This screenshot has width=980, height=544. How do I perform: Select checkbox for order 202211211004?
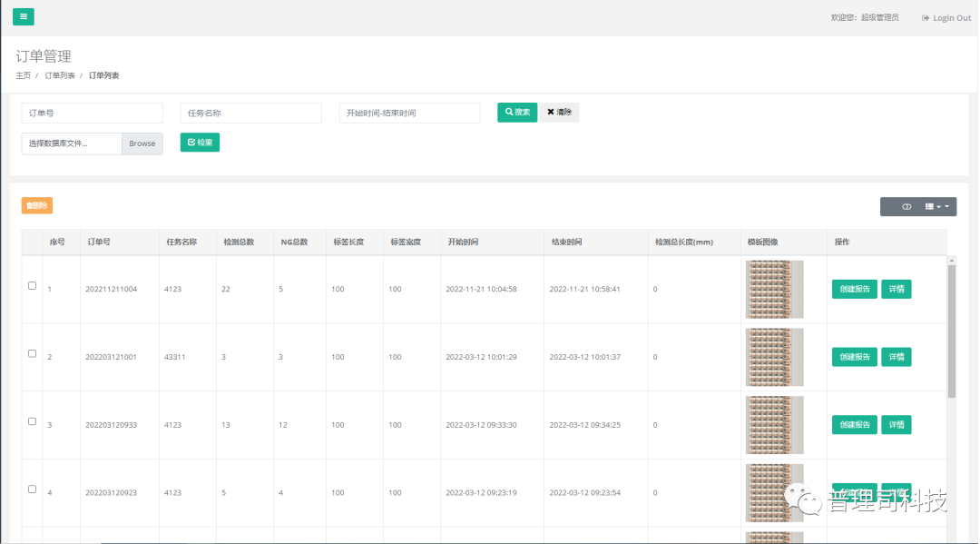[33, 286]
